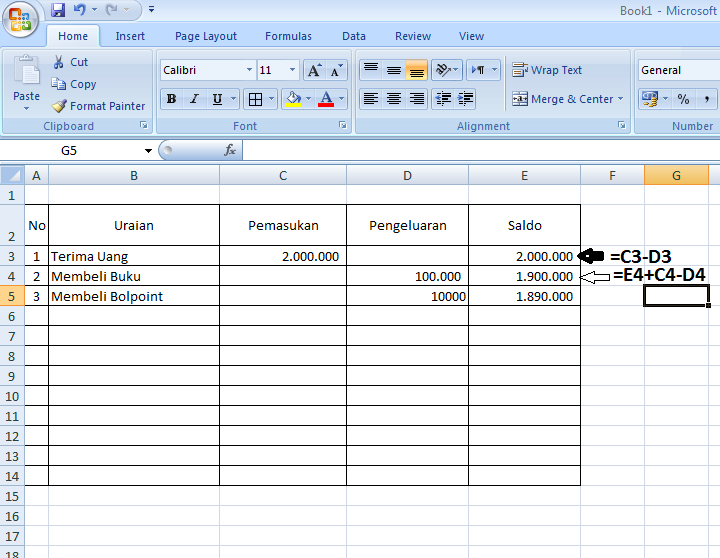Apply cell borders with Borders icon
Screen dimensions: 720x558
click(x=255, y=99)
